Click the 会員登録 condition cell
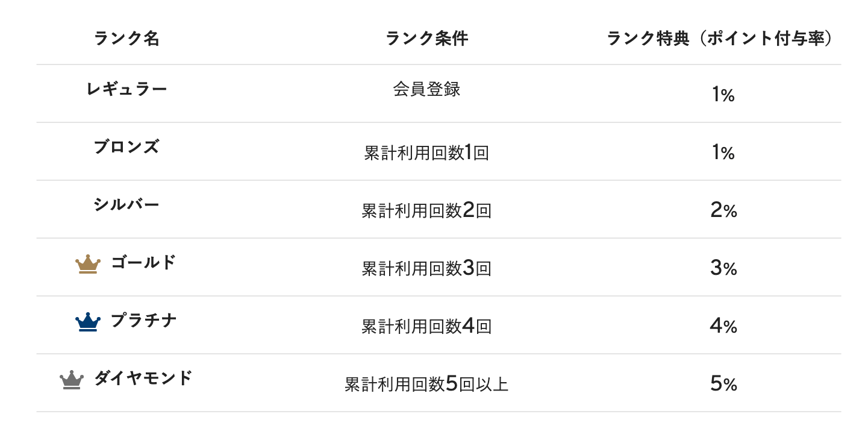Screen dimensions: 868x443 click(x=426, y=90)
